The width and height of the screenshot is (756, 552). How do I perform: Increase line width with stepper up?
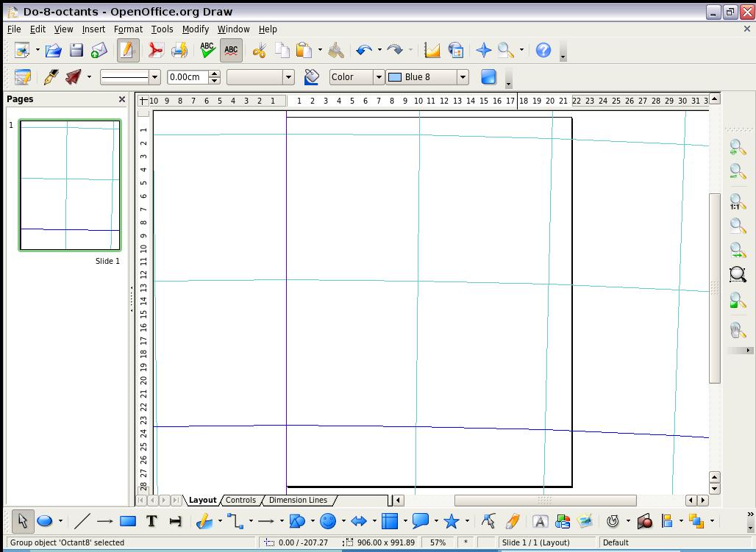(x=215, y=74)
